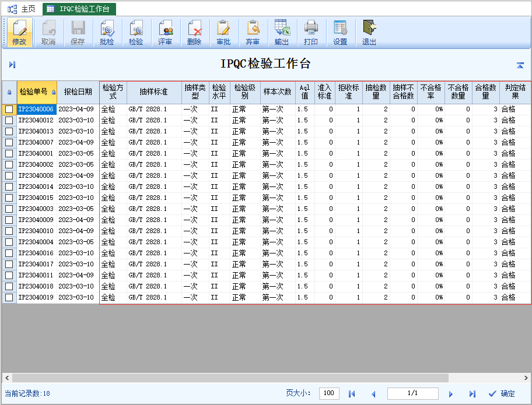Image resolution: width=532 pixels, height=405 pixels.
Task: Click the 抽样标准 column header
Action: (154, 92)
